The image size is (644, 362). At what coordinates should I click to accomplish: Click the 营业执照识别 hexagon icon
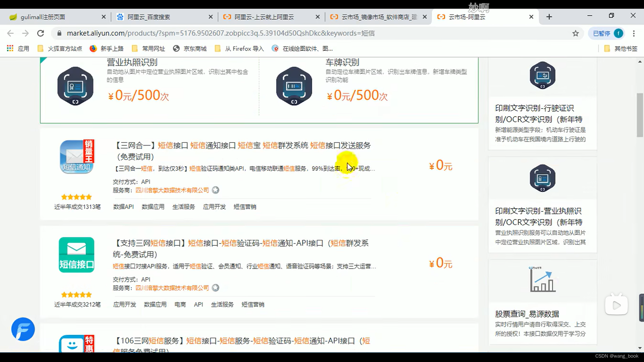coord(75,86)
